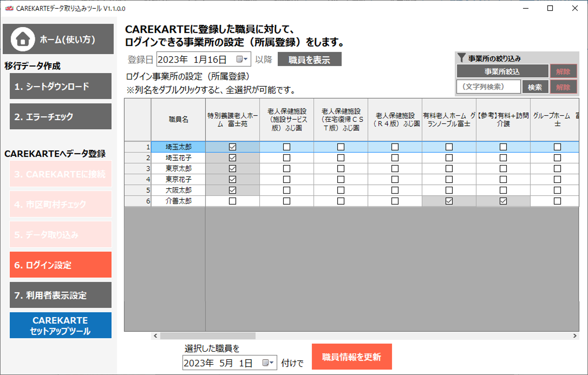Uncheck 特別養護老人ホーム for 埼玉太郎
This screenshot has width=588, height=375.
click(x=232, y=147)
